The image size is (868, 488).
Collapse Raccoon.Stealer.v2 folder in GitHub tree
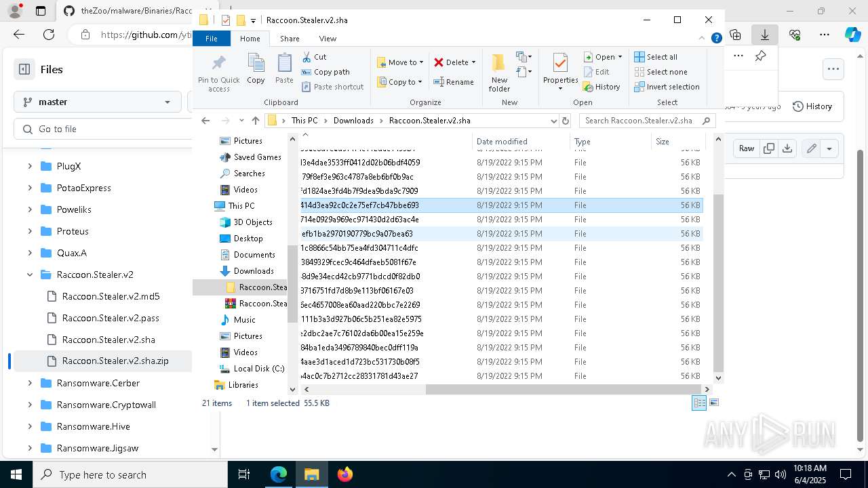pos(30,274)
